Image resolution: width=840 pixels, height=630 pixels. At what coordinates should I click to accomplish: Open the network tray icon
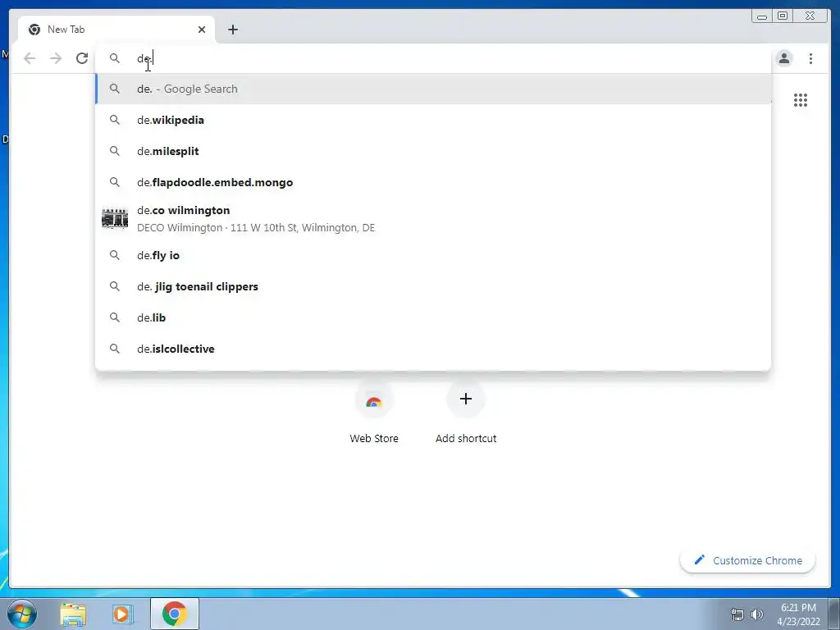coord(737,614)
